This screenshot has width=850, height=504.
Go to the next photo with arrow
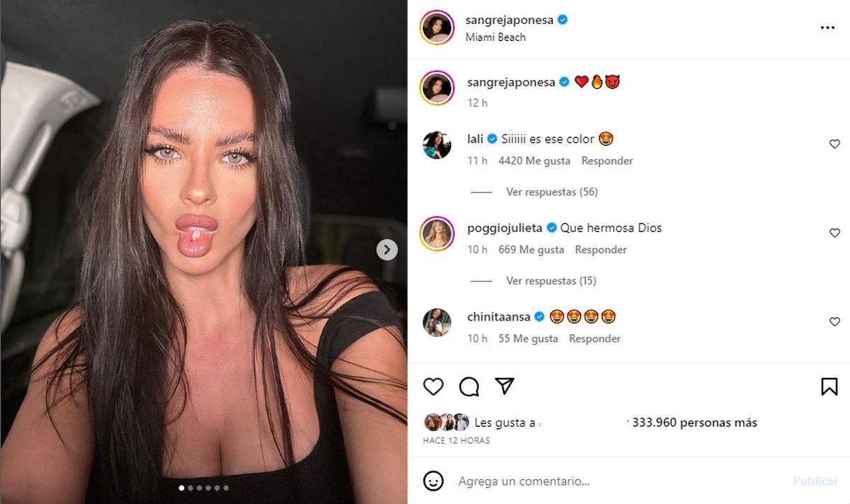point(387,249)
